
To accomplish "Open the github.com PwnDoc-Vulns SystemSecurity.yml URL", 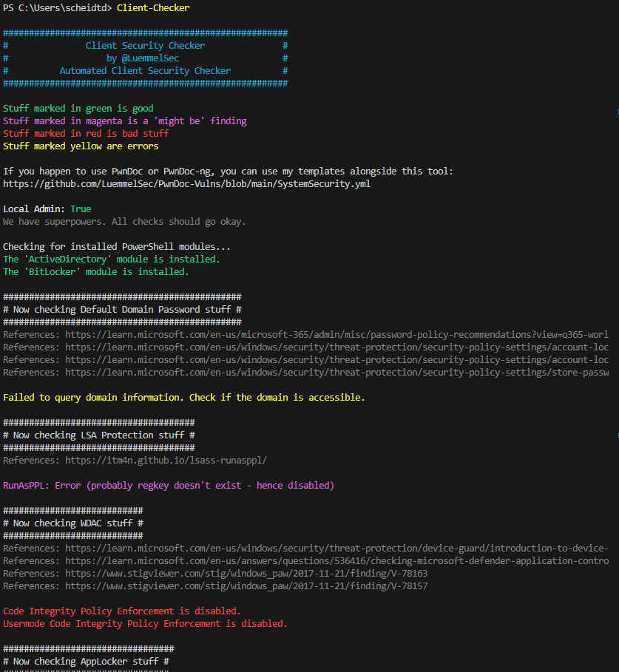I will tap(187, 184).
